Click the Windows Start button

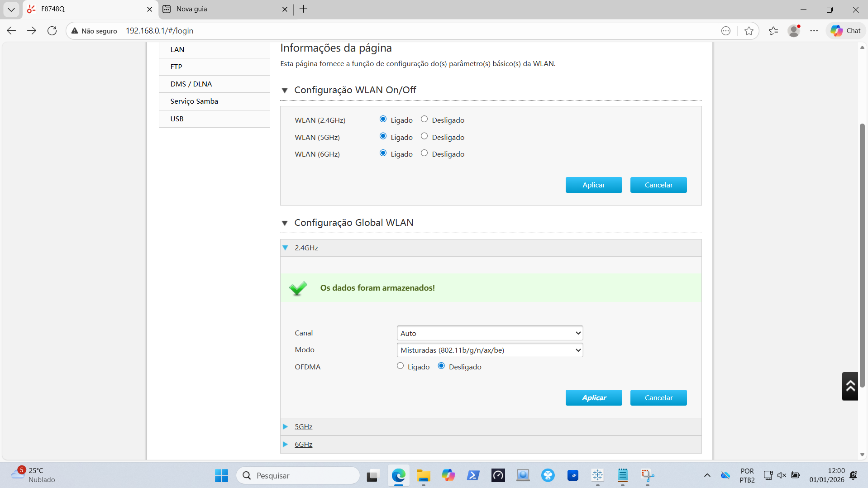221,475
